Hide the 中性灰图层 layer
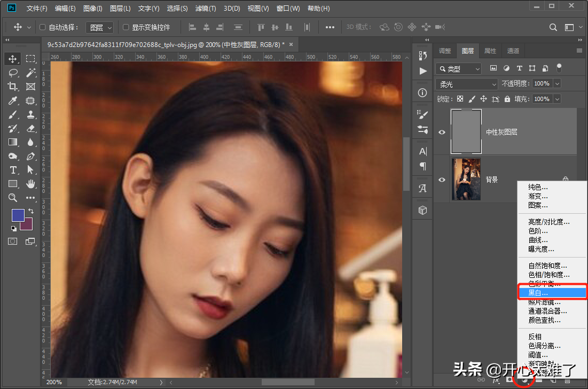 pyautogui.click(x=442, y=132)
